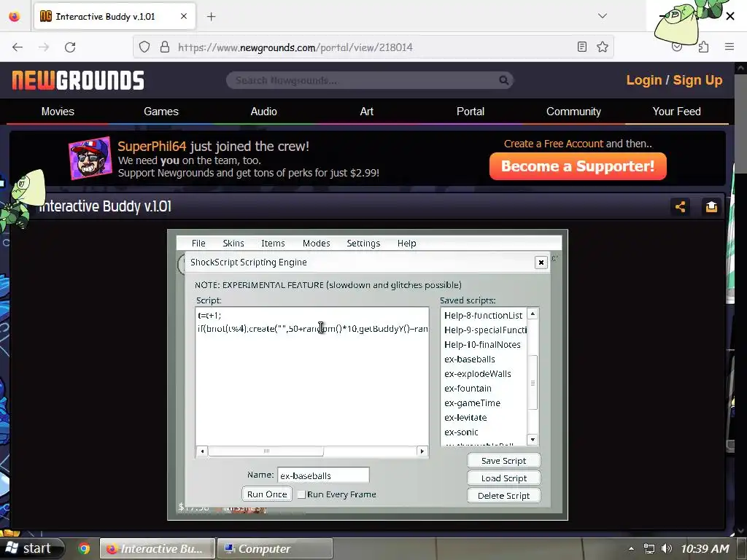Click the Chrome icon in the taskbar

[84, 548]
